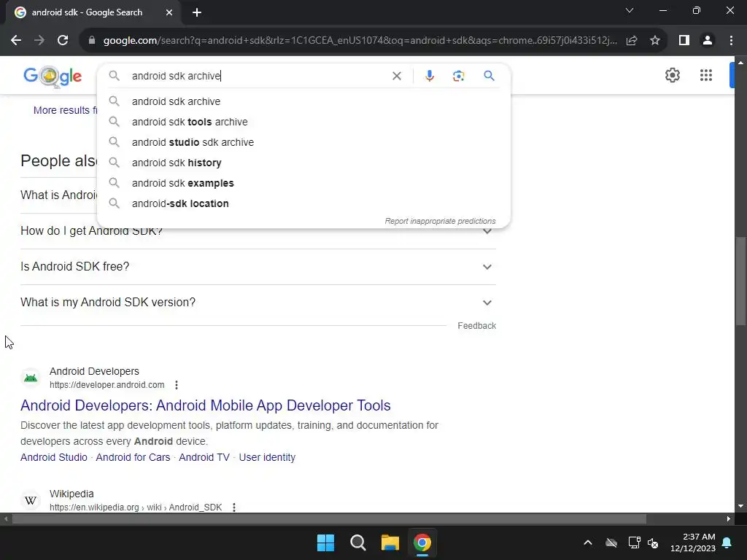Open File Explorer from taskbar
747x560 pixels.
click(390, 542)
